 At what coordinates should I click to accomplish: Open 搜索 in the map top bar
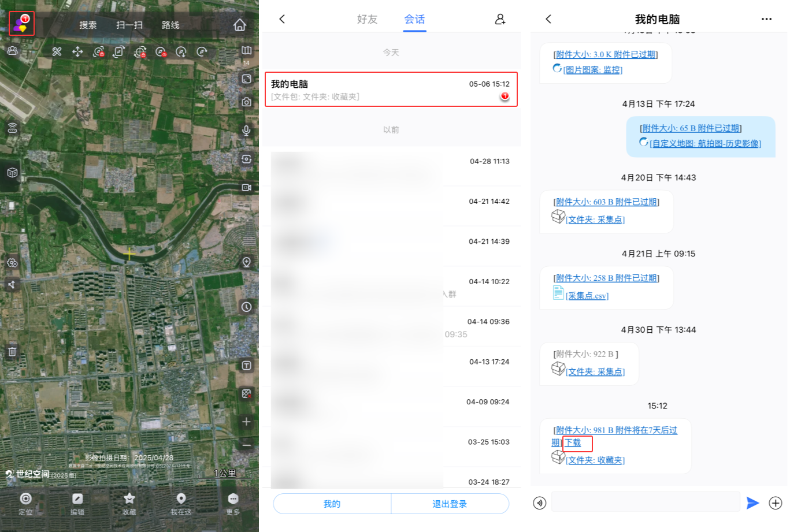[x=88, y=25]
